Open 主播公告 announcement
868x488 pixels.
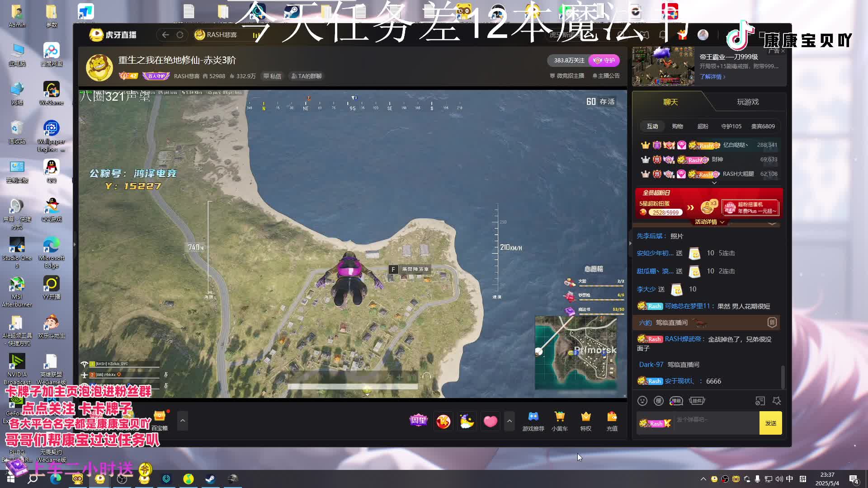(x=606, y=75)
